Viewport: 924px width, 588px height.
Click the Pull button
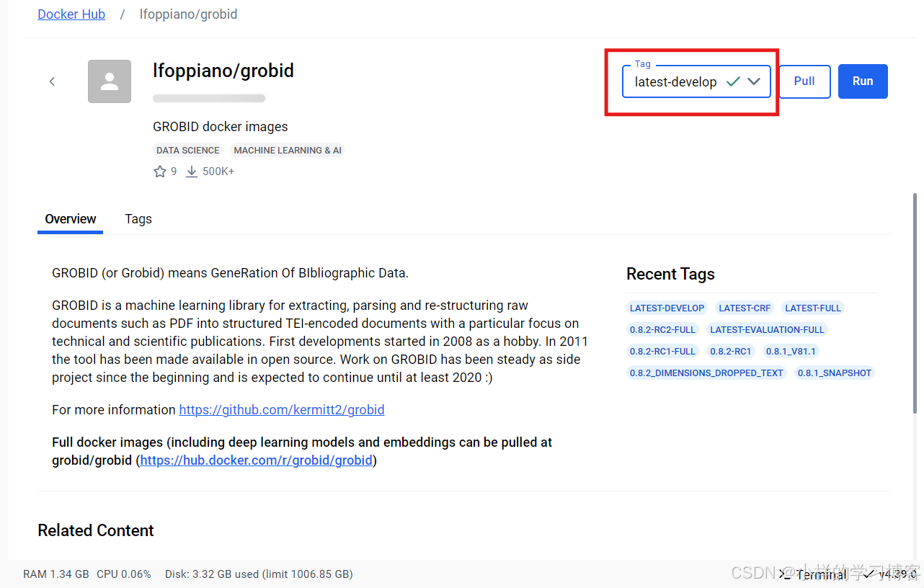pyautogui.click(x=804, y=81)
